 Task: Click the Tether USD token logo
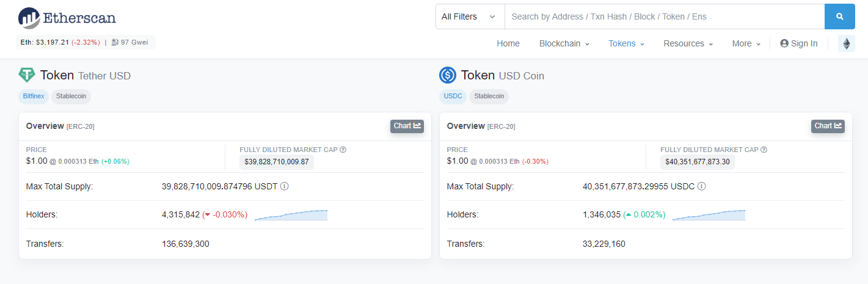click(x=27, y=75)
